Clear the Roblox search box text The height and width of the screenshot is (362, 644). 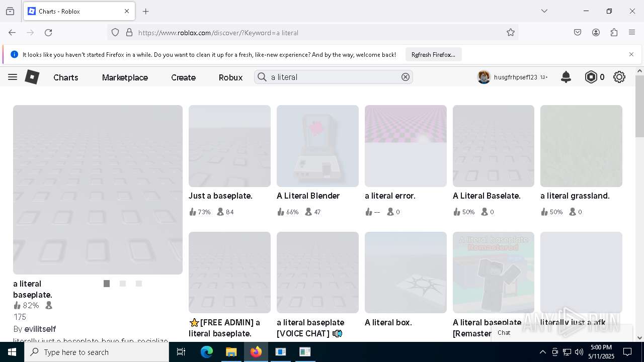pos(406,77)
